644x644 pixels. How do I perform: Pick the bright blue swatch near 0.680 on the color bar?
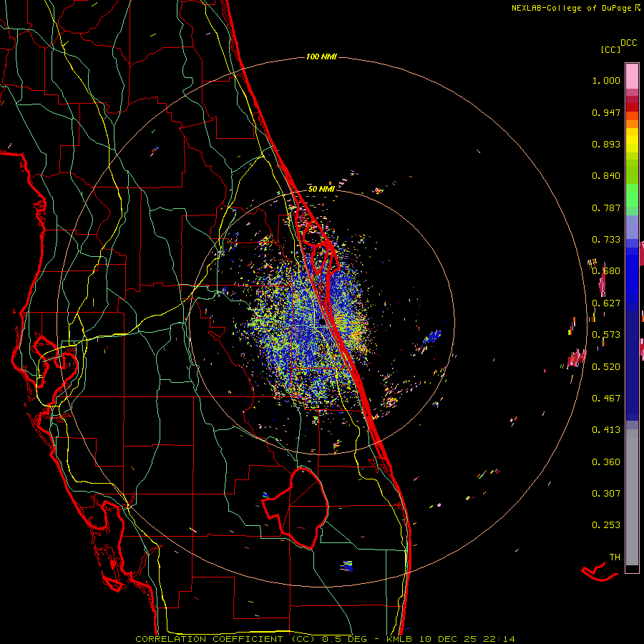(632, 275)
